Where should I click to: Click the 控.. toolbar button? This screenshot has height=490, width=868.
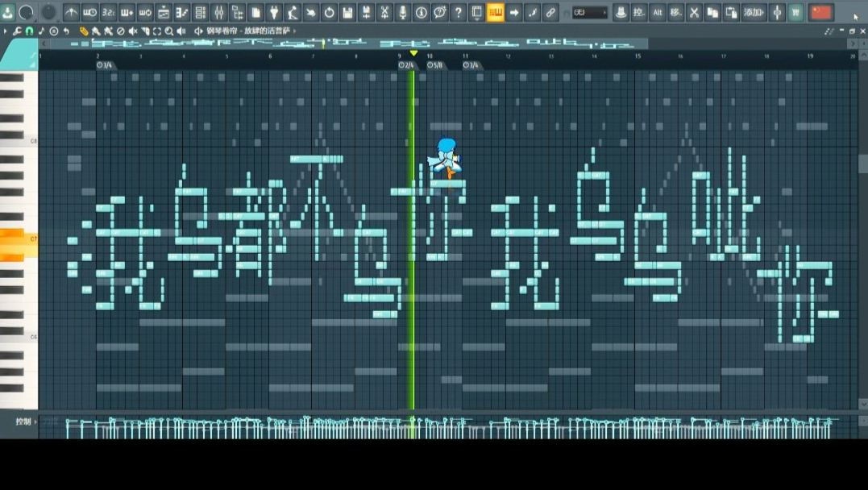[x=639, y=12]
